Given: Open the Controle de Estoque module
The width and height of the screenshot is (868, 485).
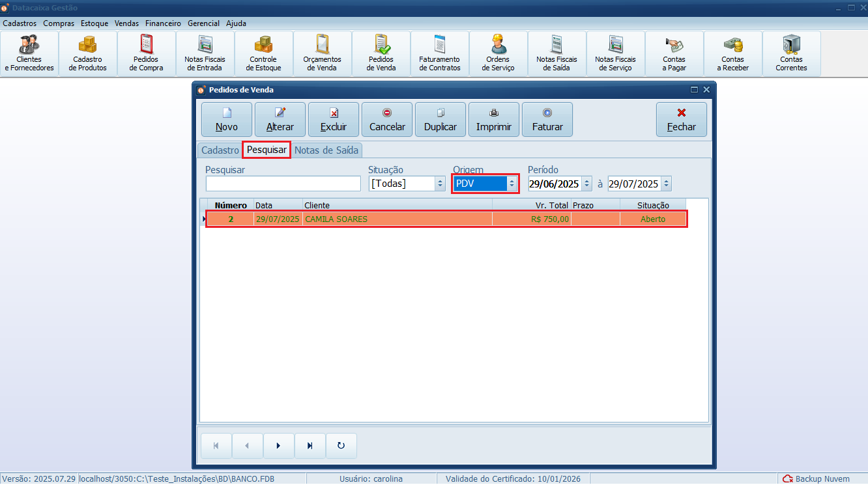Looking at the screenshot, I should [x=264, y=54].
